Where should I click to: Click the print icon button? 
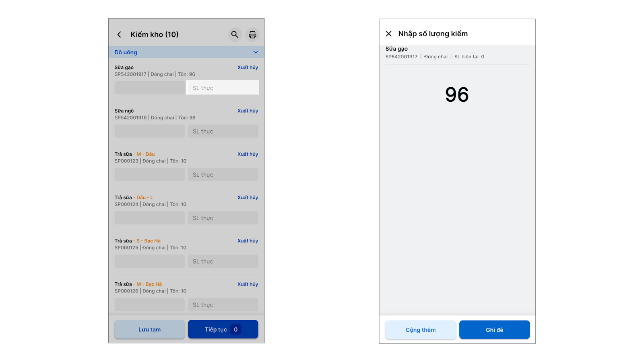(252, 35)
